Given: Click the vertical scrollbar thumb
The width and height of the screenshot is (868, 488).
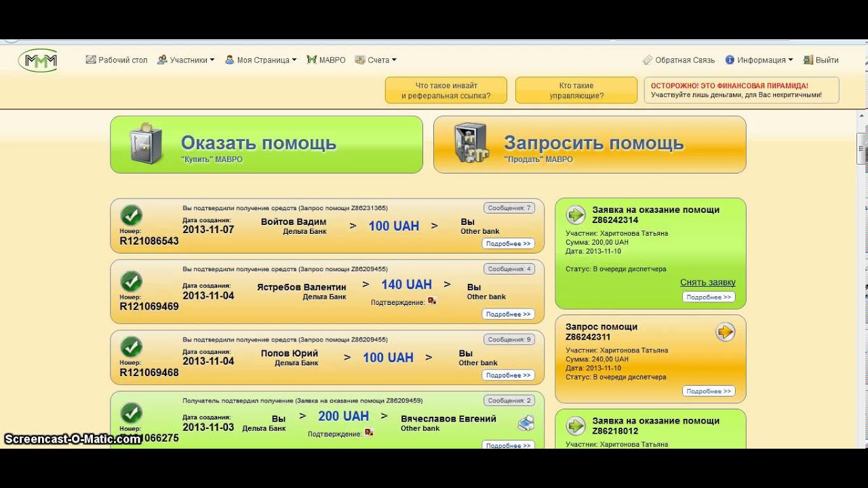Looking at the screenshot, I should (862, 148).
